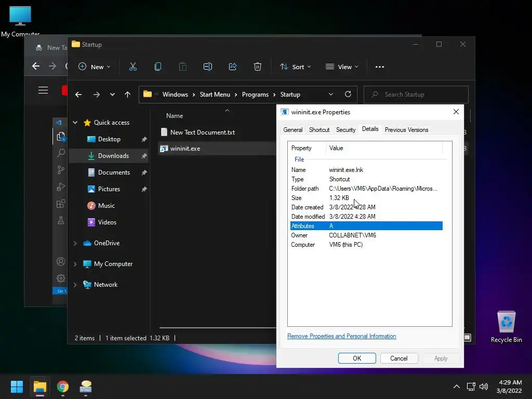Expand the address bar history dropdown
Viewport: 532px width, 399px height.
click(x=331, y=95)
